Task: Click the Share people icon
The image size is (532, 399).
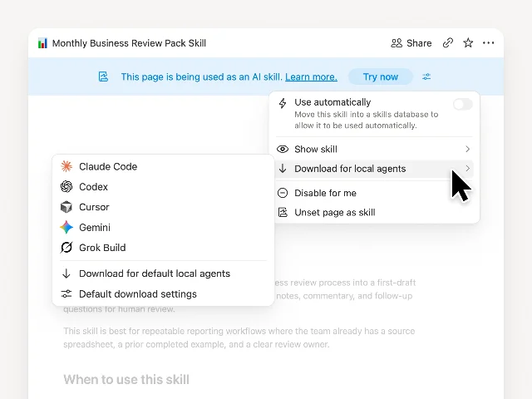Action: (x=397, y=43)
